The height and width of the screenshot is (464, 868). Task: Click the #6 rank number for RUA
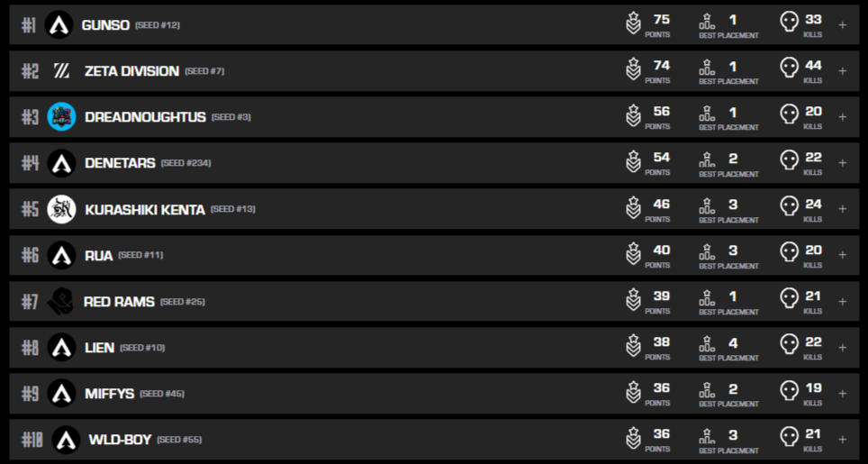click(30, 255)
